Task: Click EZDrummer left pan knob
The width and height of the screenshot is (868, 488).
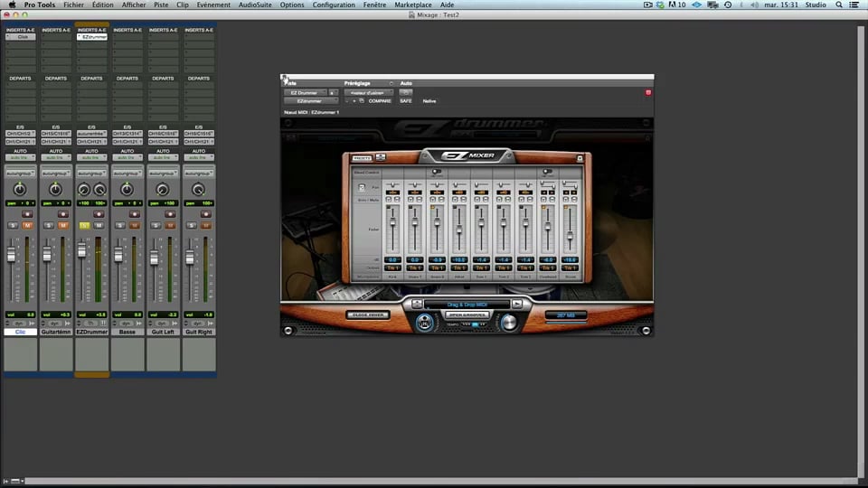Action: coord(83,190)
